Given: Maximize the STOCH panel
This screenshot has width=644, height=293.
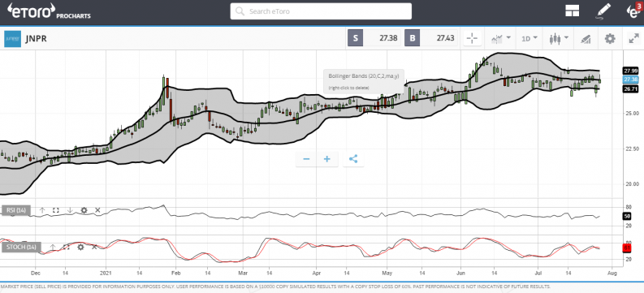Looking at the screenshot, I should 66,247.
